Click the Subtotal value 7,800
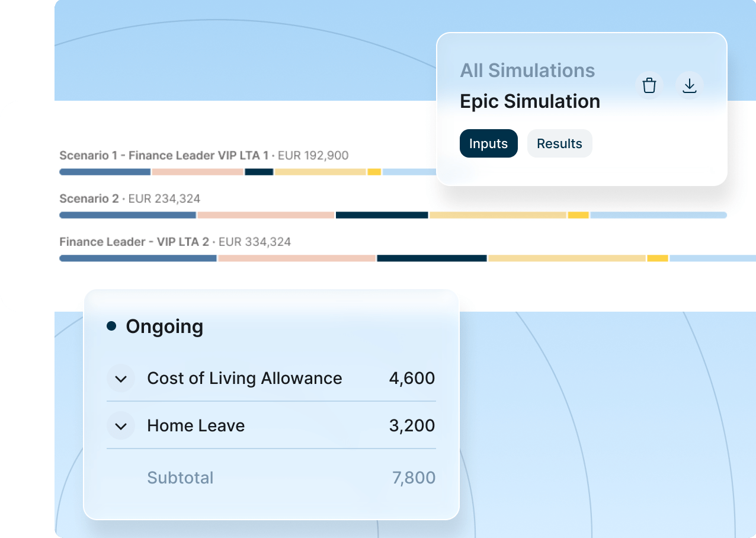Image resolution: width=756 pixels, height=538 pixels. point(414,478)
